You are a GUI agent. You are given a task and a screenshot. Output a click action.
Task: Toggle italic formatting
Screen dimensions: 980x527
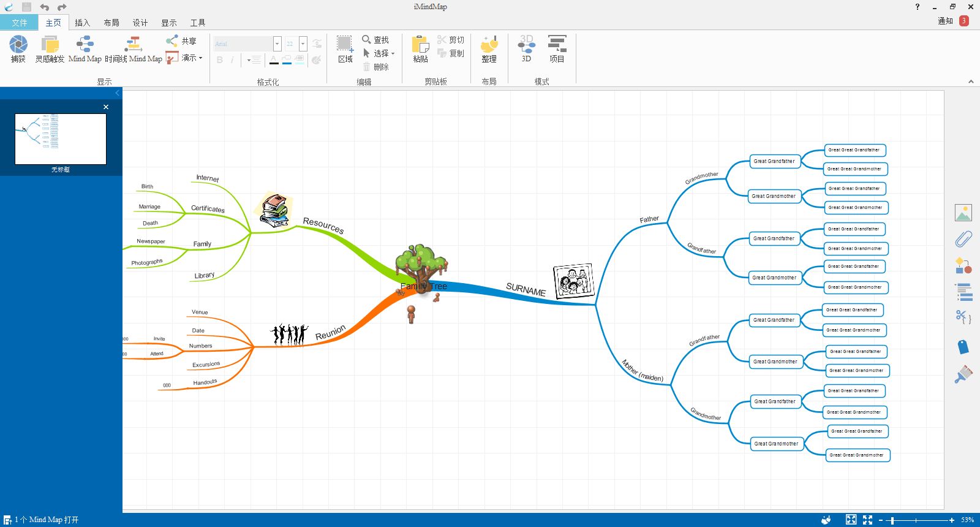click(x=232, y=60)
